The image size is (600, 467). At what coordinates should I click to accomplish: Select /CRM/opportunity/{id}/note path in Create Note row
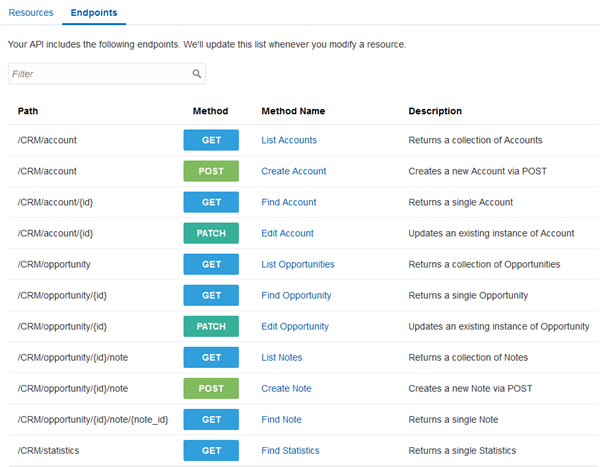pos(73,388)
